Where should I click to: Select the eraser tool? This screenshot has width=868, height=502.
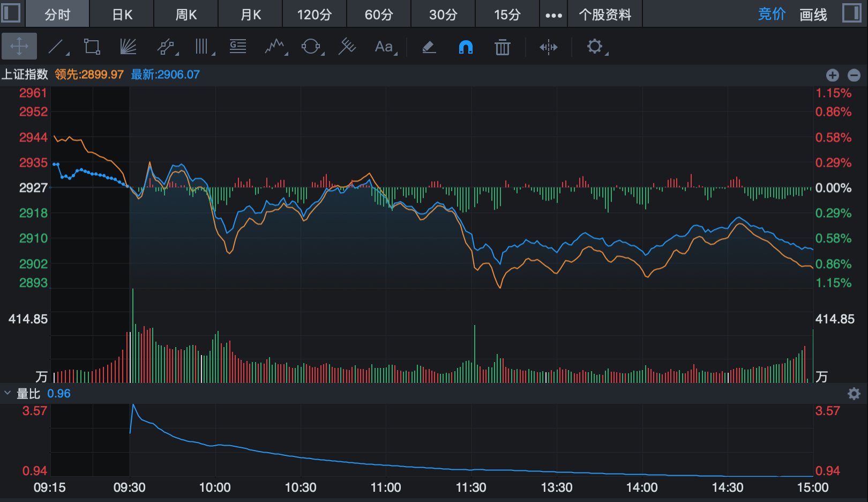(429, 47)
